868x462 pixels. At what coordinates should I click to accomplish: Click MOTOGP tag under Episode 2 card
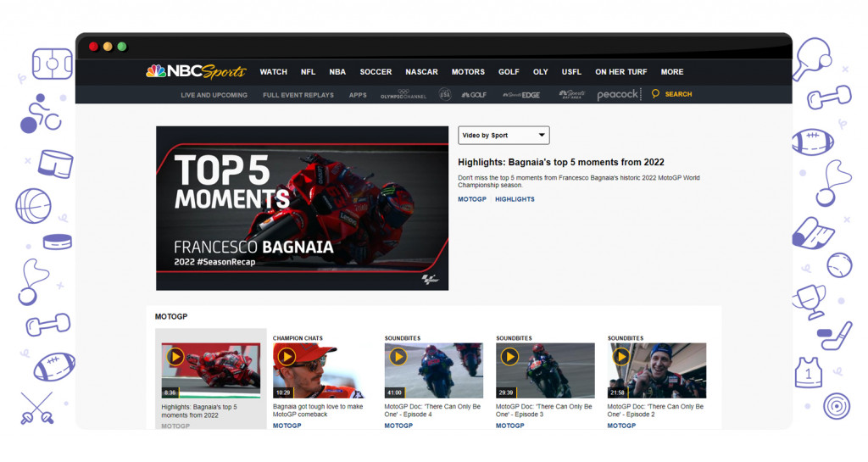point(621,426)
